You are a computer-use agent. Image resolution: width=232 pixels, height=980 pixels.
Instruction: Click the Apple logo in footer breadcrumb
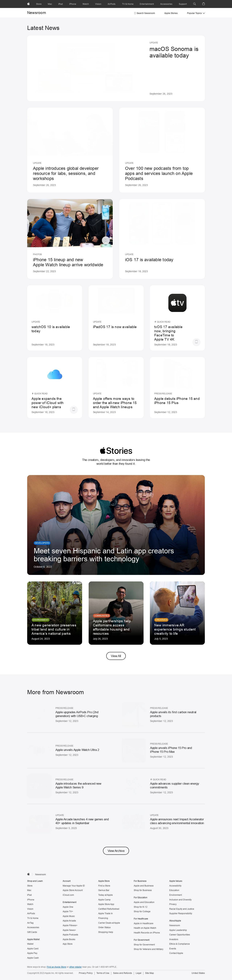point(28,874)
